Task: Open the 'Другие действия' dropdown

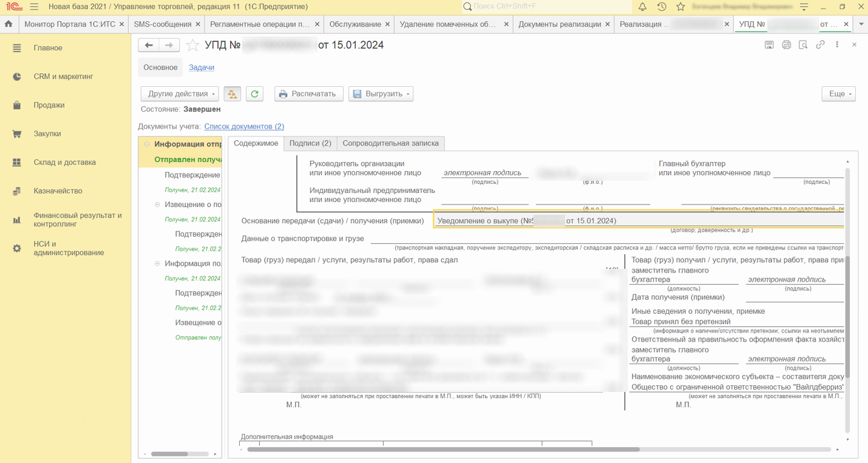Action: [180, 94]
